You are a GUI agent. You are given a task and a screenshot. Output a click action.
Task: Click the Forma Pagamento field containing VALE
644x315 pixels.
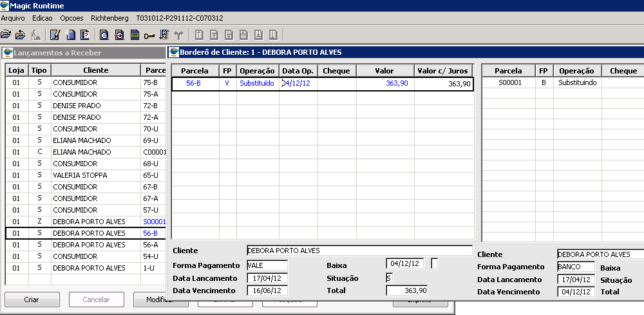[267, 266]
